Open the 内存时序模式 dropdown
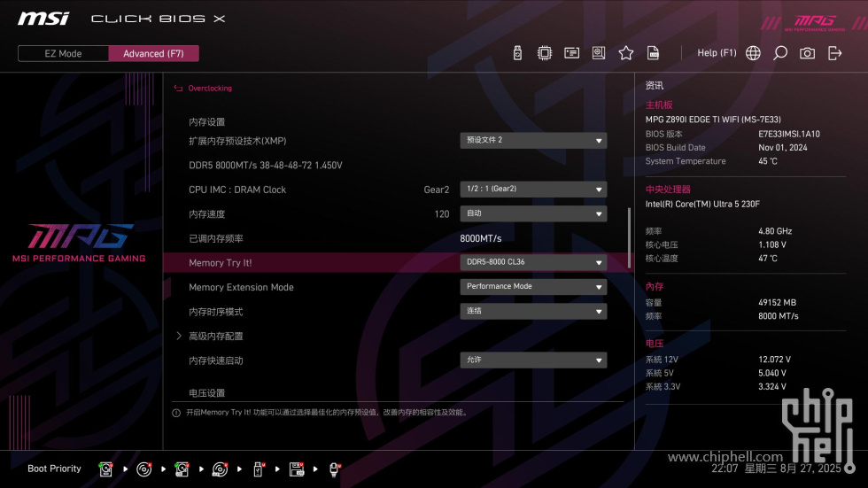Image resolution: width=868 pixels, height=488 pixels. click(533, 311)
